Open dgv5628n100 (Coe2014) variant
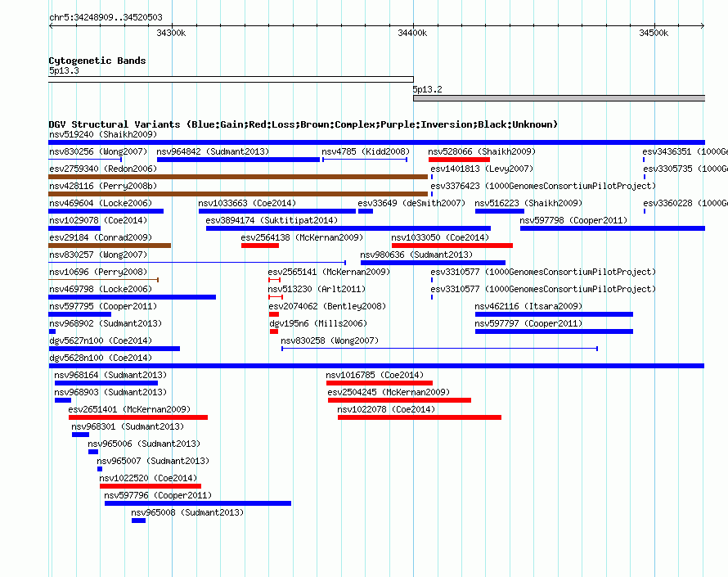Image resolution: width=728 pixels, height=577 pixels. [x=101, y=358]
